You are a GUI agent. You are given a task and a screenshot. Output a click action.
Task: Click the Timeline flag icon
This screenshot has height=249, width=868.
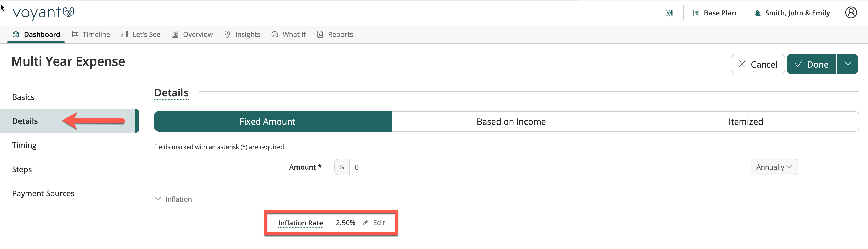tap(75, 34)
